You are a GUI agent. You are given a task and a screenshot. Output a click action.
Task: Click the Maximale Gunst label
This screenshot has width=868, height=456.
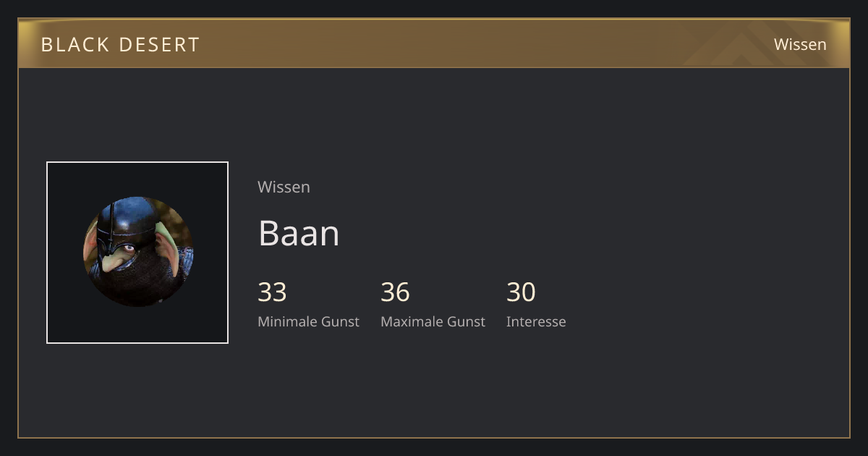(x=433, y=321)
